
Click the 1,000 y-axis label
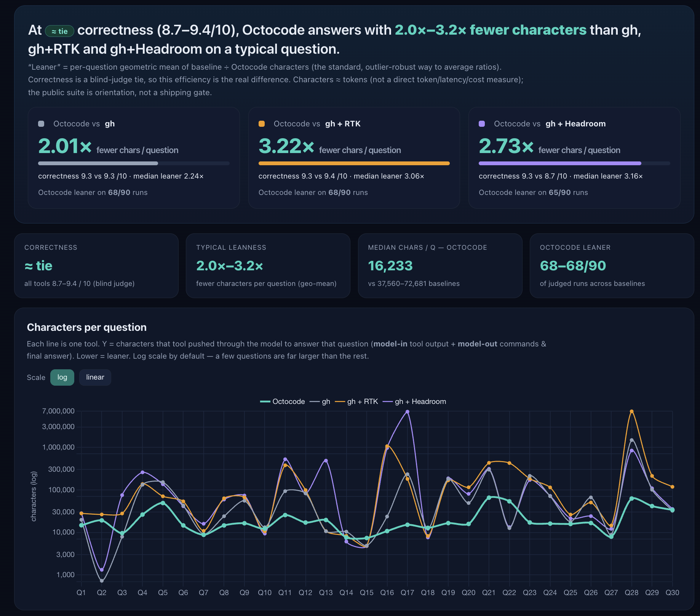[66, 575]
